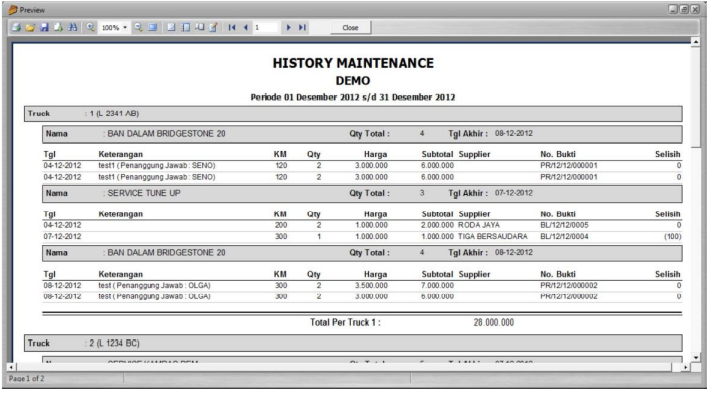Jump to last page arrow
This screenshot has height=393, width=709.
[302, 28]
